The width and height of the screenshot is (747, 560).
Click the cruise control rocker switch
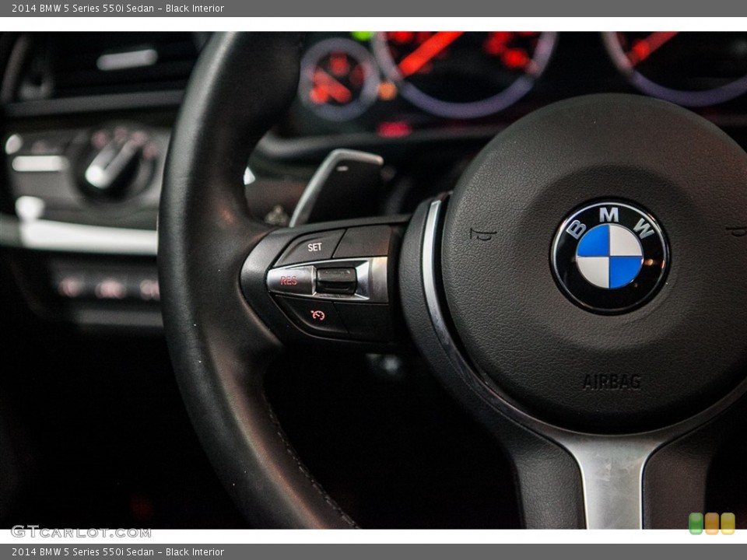[x=336, y=281]
